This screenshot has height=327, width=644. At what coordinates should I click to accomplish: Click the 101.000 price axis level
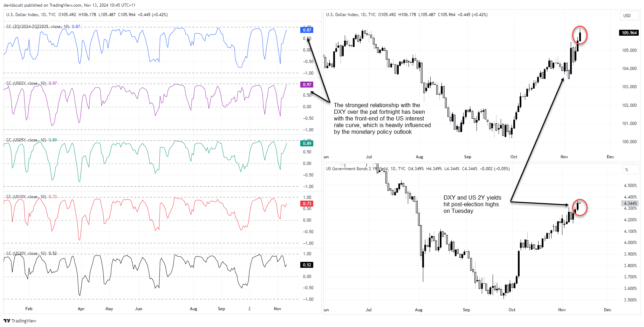(629, 124)
